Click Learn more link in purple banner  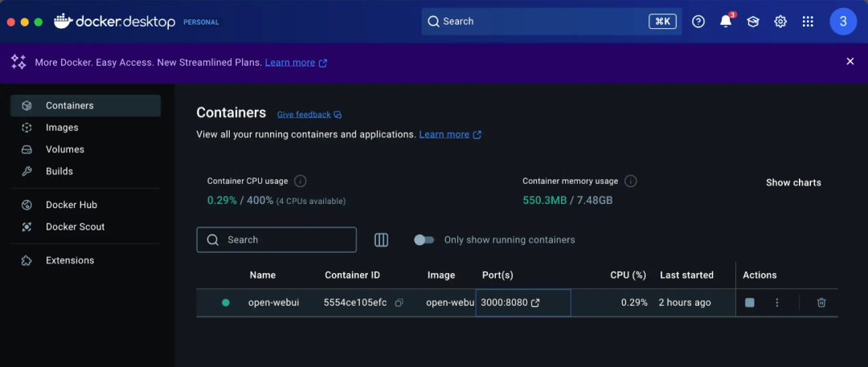(x=296, y=63)
